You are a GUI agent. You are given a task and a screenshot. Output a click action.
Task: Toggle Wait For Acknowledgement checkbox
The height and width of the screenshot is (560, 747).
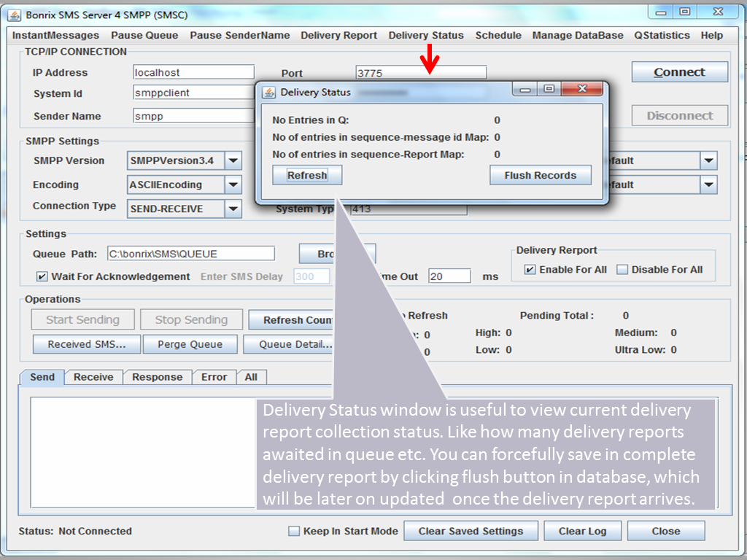[x=42, y=276]
